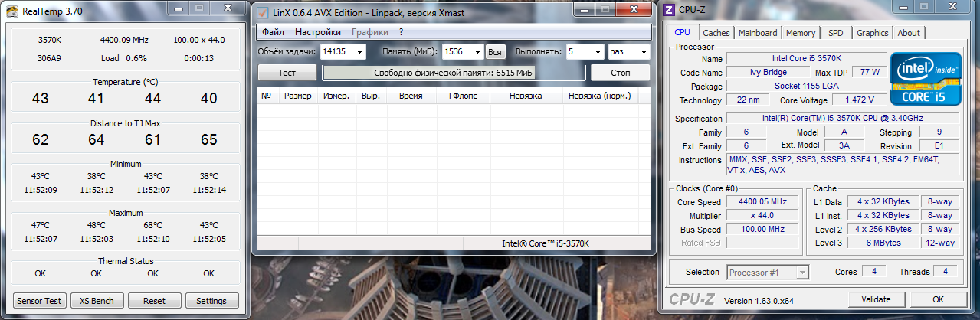The image size is (980, 320).
Task: Switch to the SPD tab in CPU-Z
Action: click(x=836, y=33)
